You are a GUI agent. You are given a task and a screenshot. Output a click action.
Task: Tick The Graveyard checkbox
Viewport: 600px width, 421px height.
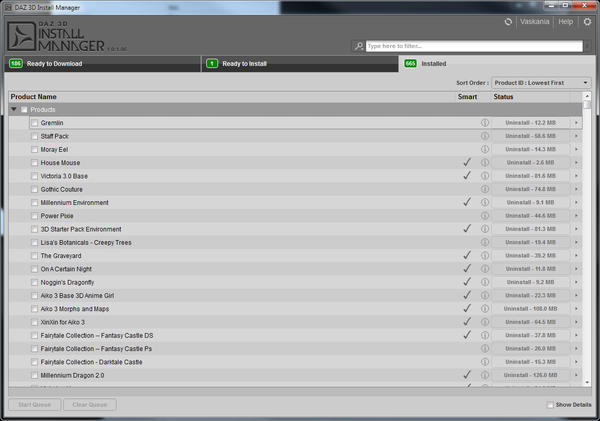coord(34,256)
